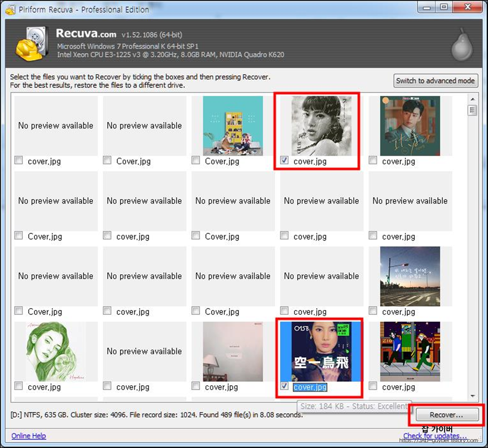Viewport: 488px width, 448px height.
Task: Tick checkbox under night road cover
Action: coord(373,311)
